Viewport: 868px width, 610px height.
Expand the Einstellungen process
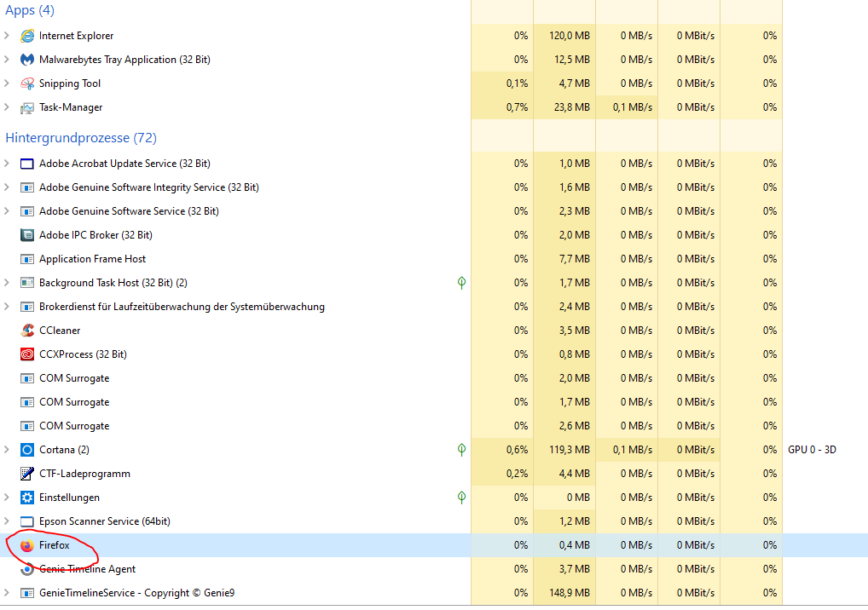pyautogui.click(x=7, y=498)
